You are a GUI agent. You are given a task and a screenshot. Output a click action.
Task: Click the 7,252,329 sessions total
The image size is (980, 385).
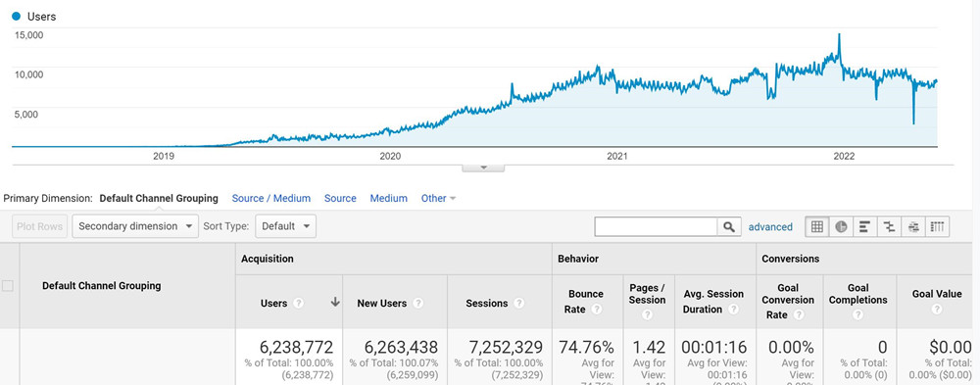point(505,347)
